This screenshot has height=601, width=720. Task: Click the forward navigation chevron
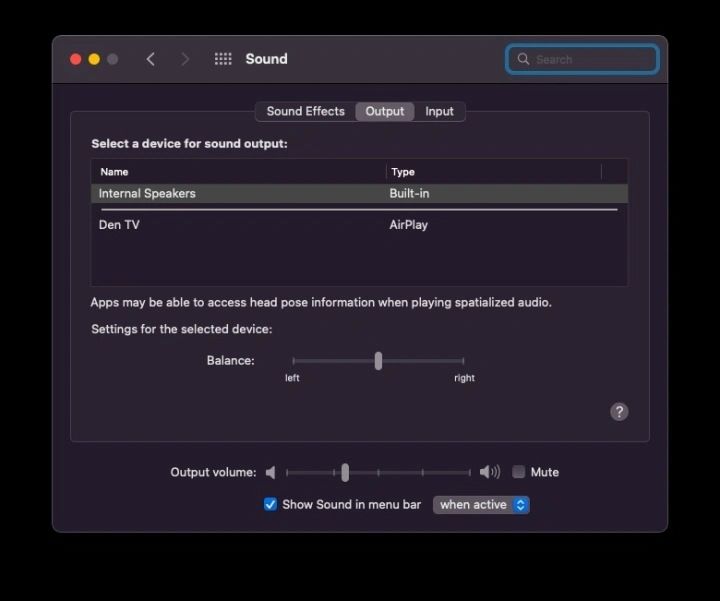coord(184,59)
